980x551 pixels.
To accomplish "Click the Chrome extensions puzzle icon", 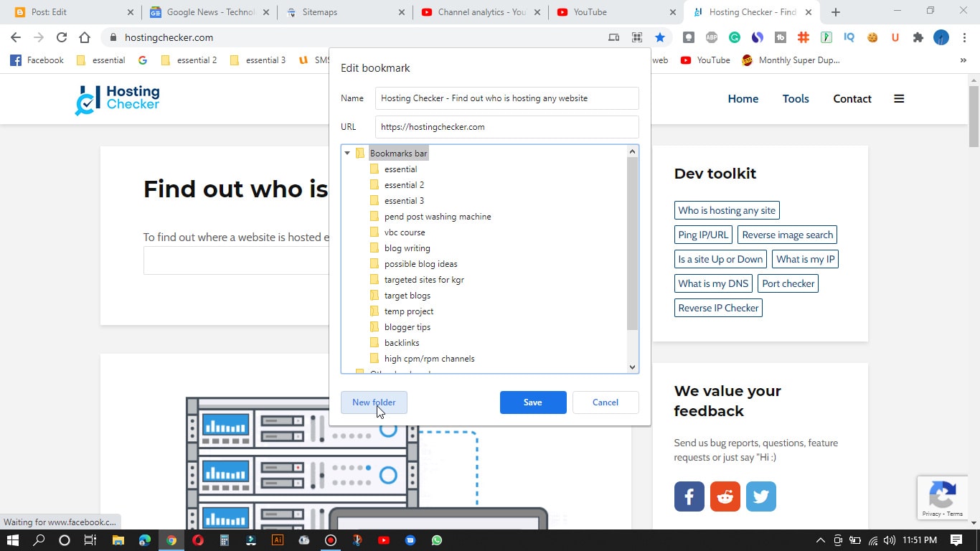I will point(918,37).
